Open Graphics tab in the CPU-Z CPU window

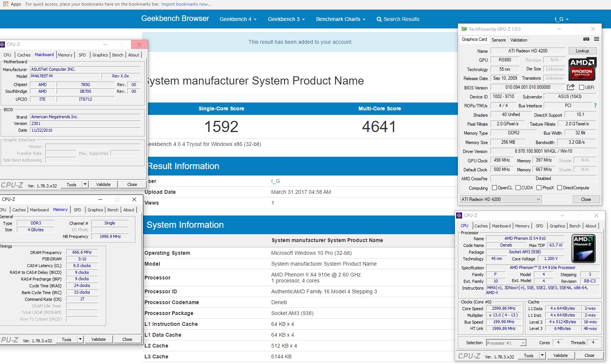click(557, 226)
